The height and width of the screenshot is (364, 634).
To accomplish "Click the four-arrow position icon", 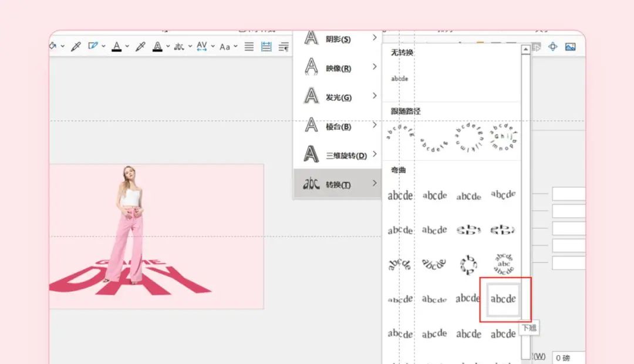I will pos(553,46).
